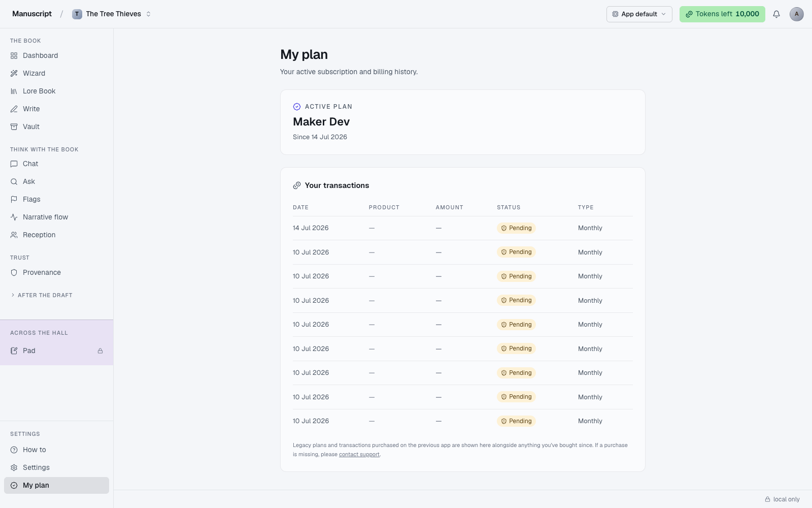Click the Your transactions heading
Image resolution: width=812 pixels, height=508 pixels.
click(x=337, y=185)
